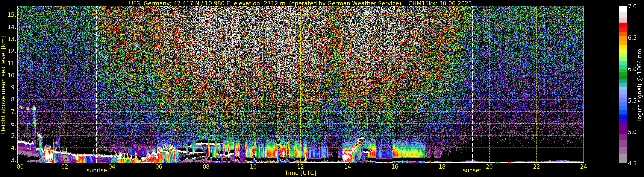The width and height of the screenshot is (644, 177).
Task: Click the white top segment of the colorbar
Action: 623,9
